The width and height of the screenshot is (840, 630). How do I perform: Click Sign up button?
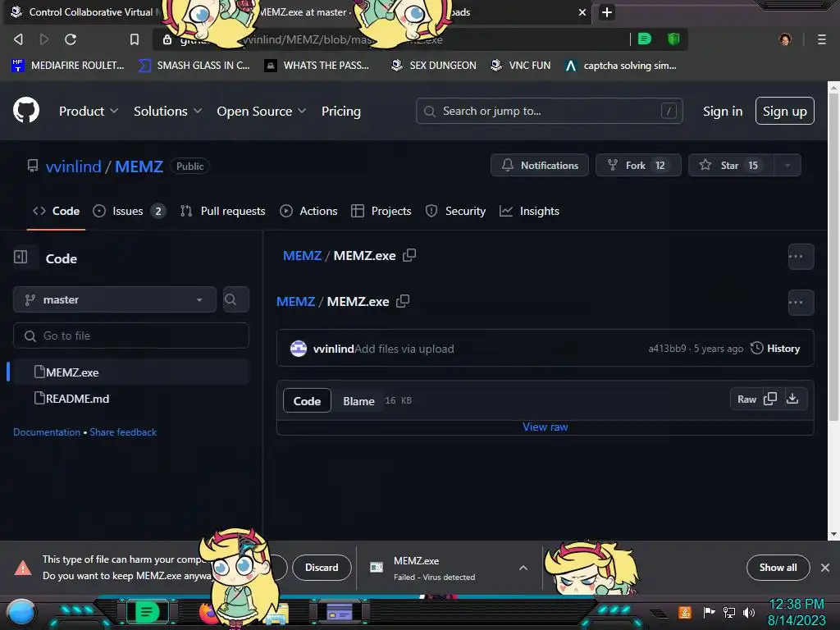pos(785,111)
